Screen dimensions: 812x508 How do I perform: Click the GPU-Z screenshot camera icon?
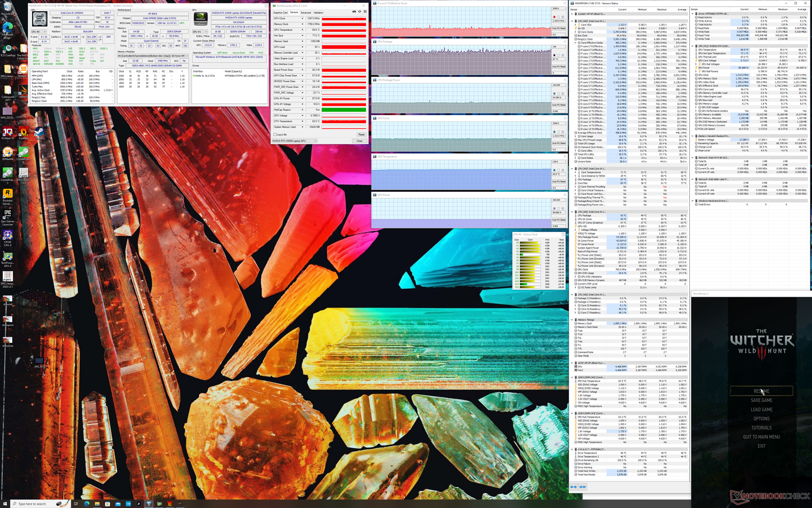click(354, 12)
